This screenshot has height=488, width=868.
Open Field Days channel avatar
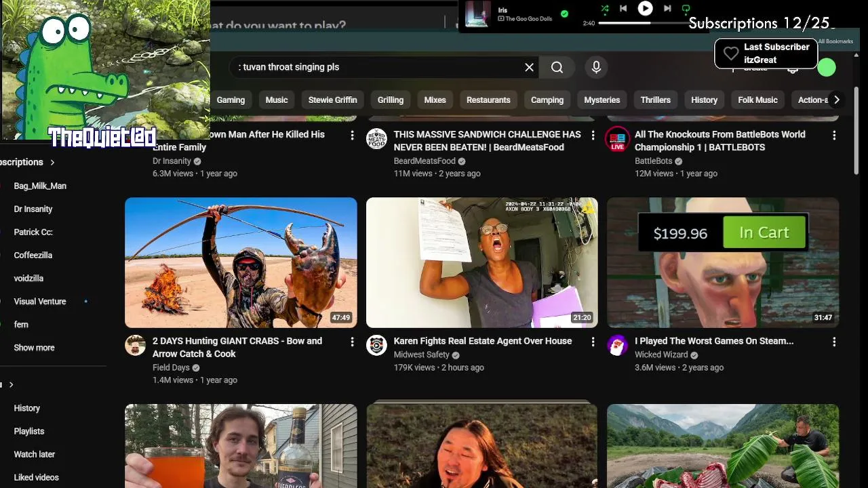pos(135,345)
